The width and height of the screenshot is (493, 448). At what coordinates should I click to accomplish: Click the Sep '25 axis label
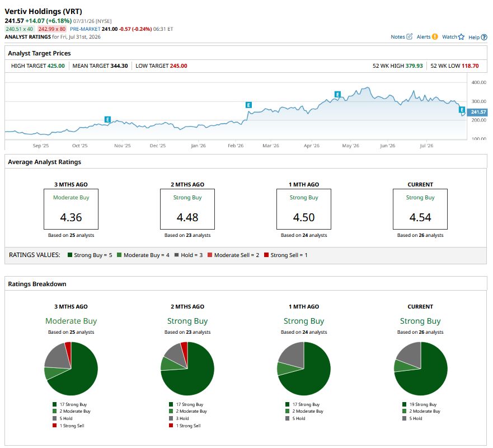tap(40, 146)
